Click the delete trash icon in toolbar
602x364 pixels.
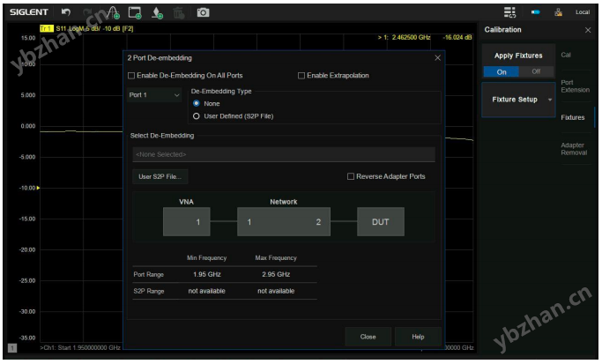pos(179,12)
